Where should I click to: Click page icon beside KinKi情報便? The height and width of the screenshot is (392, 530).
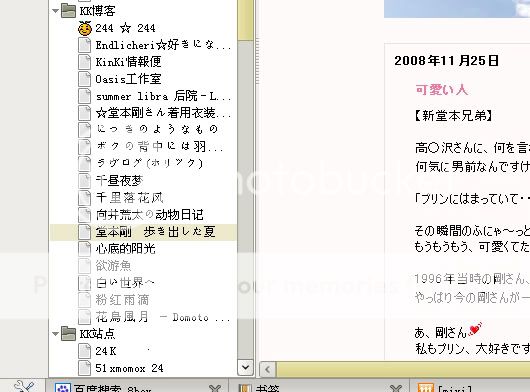point(85,62)
